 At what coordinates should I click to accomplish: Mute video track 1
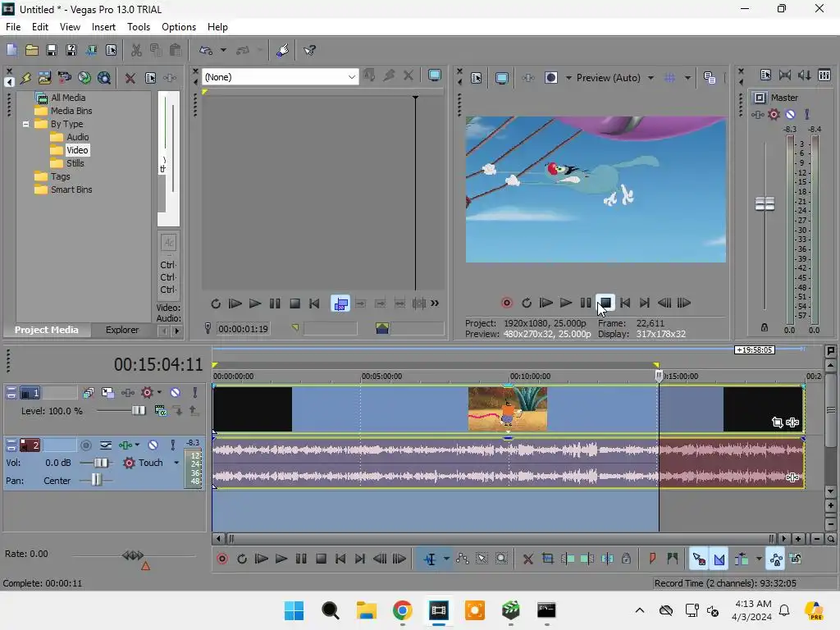176,393
